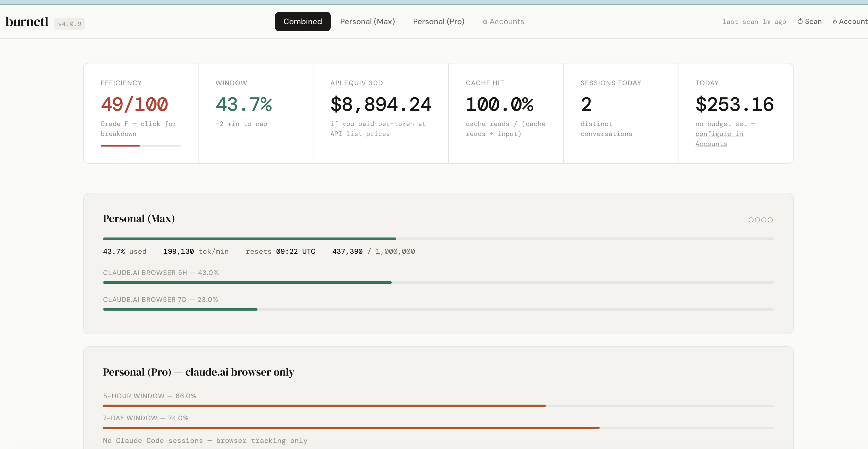Viewport: 868px width, 449px height.
Task: Switch to the Combined tab
Action: [x=302, y=21]
